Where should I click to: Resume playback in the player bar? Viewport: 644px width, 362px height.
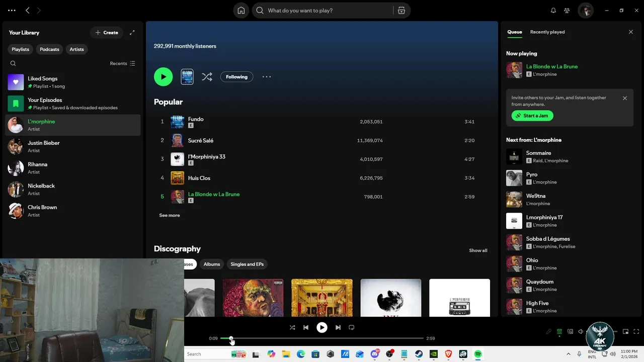322,327
